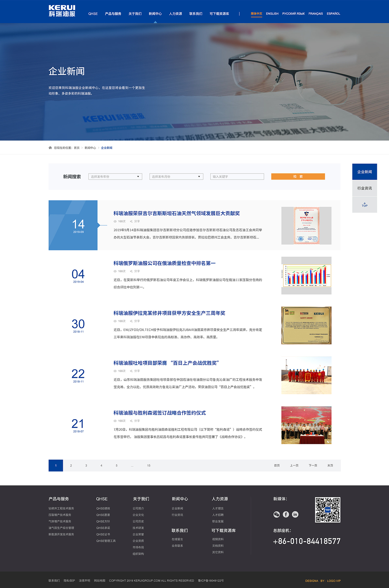Click the home icon in the breadcrumb
389x588 pixels.
(x=50, y=148)
